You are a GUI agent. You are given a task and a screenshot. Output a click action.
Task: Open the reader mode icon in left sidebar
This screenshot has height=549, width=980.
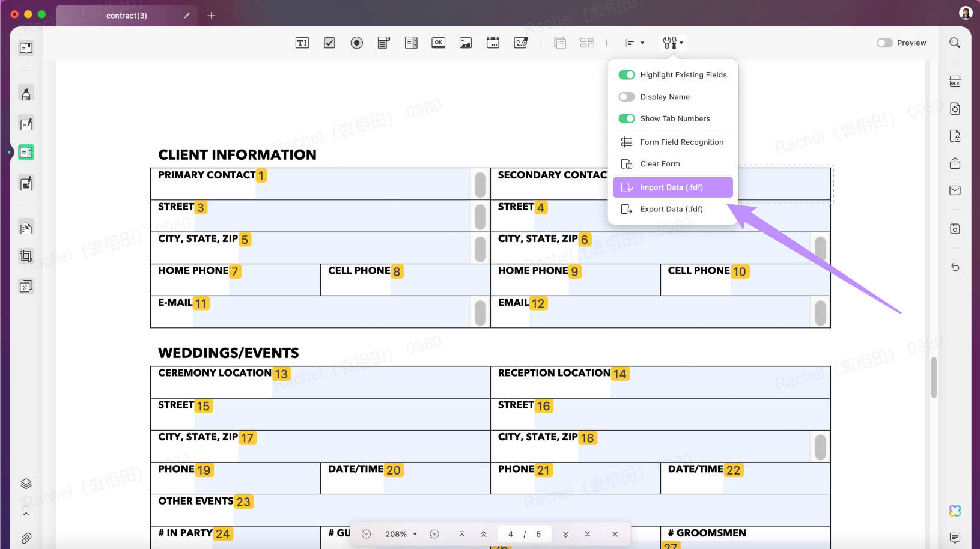(x=26, y=48)
